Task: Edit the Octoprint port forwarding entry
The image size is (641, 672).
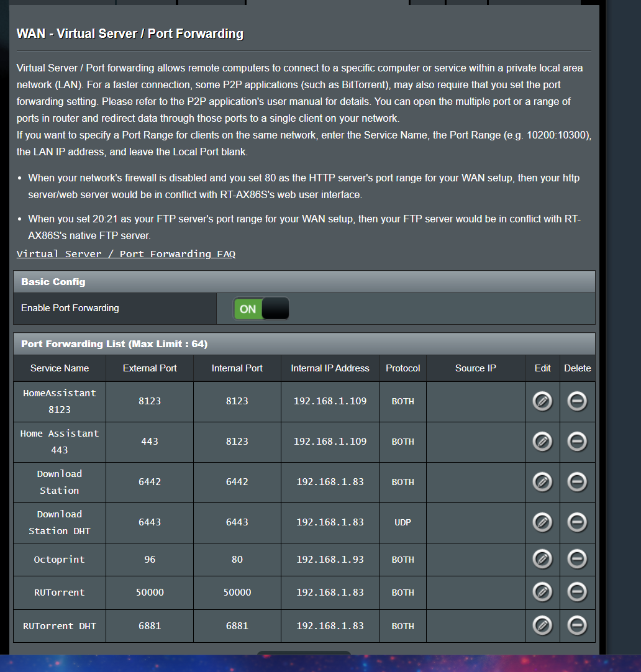Action: click(x=542, y=560)
